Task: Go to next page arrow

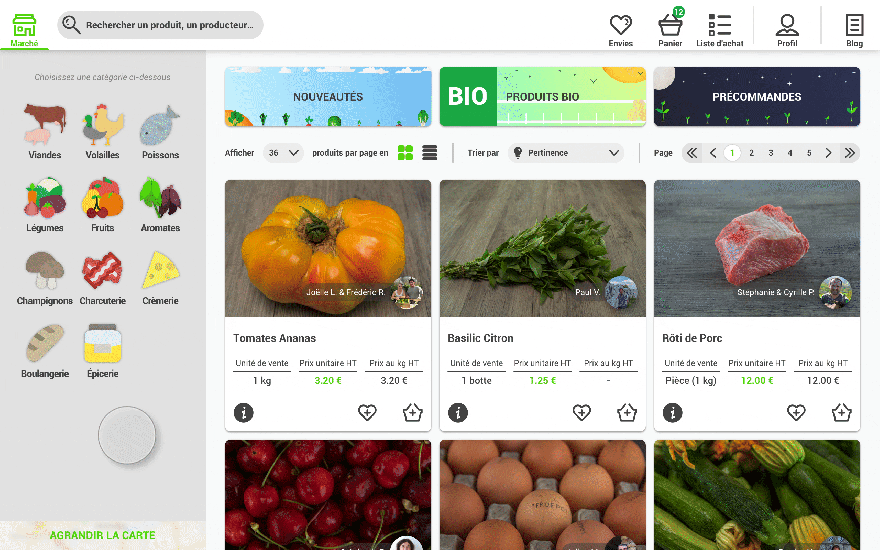Action: tap(828, 153)
